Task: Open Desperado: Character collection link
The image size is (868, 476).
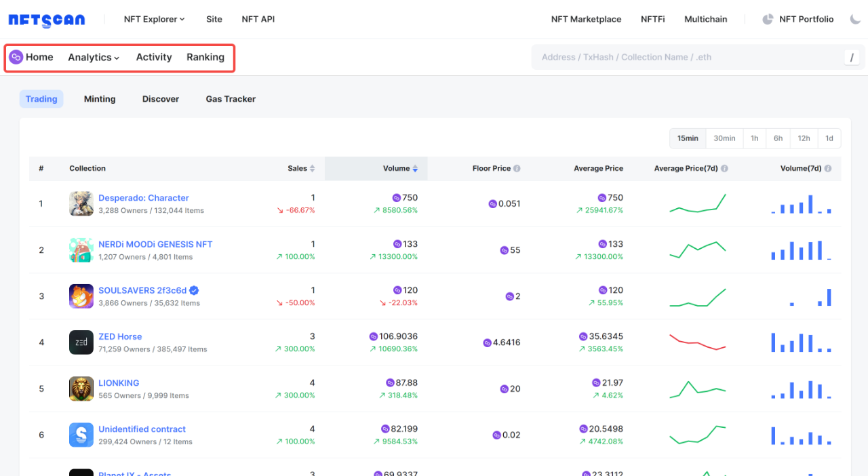Action: click(144, 198)
